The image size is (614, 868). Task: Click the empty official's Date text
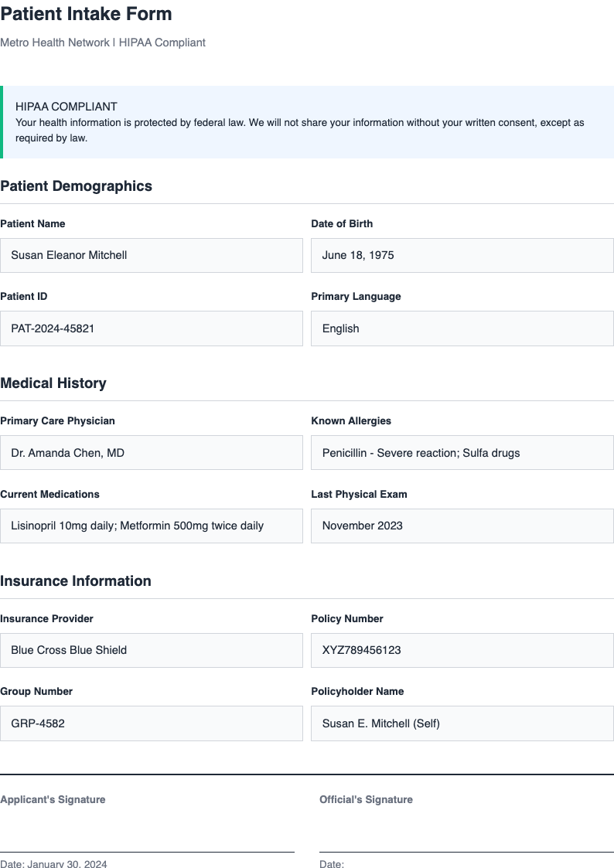[x=332, y=863]
